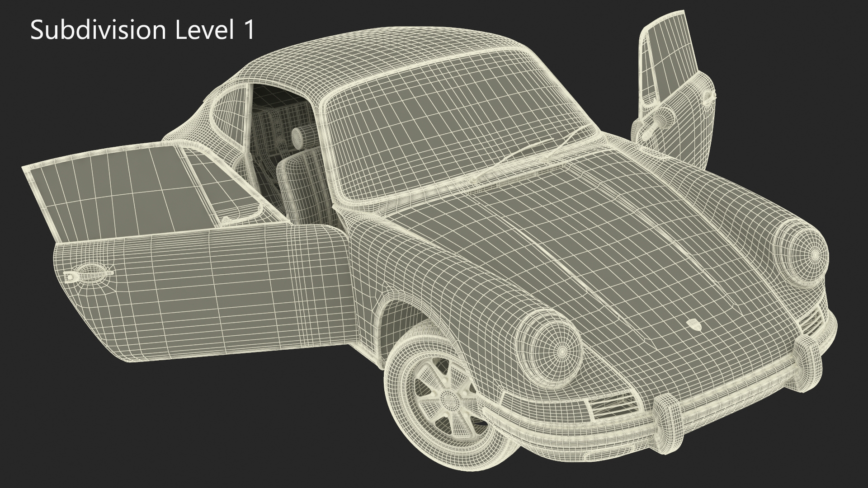868x488 pixels.
Task: Select the front seat backrest inside cabin
Action: click(x=302, y=185)
